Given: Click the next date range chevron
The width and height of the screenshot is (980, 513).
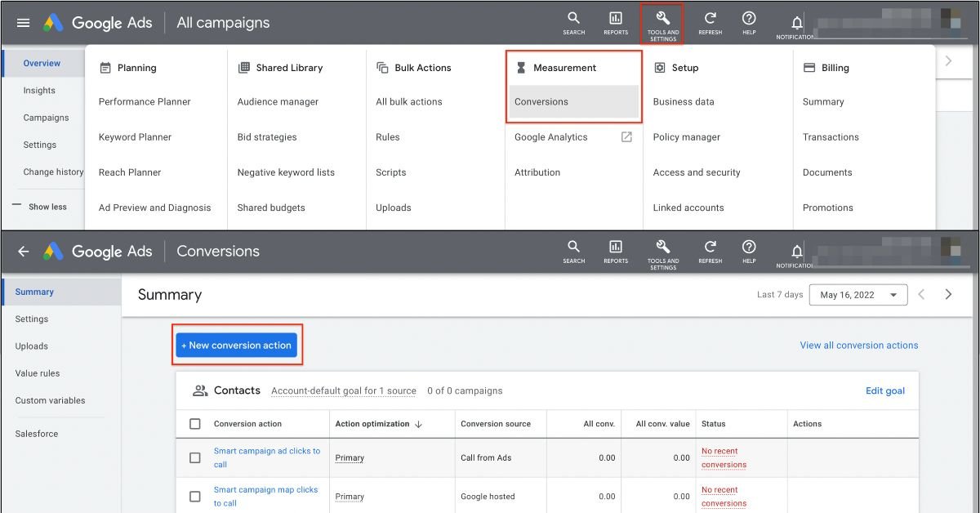Looking at the screenshot, I should (948, 294).
